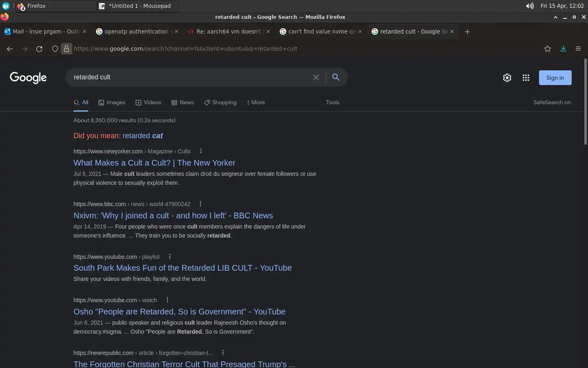Close the openotp authentication tab

176,31
